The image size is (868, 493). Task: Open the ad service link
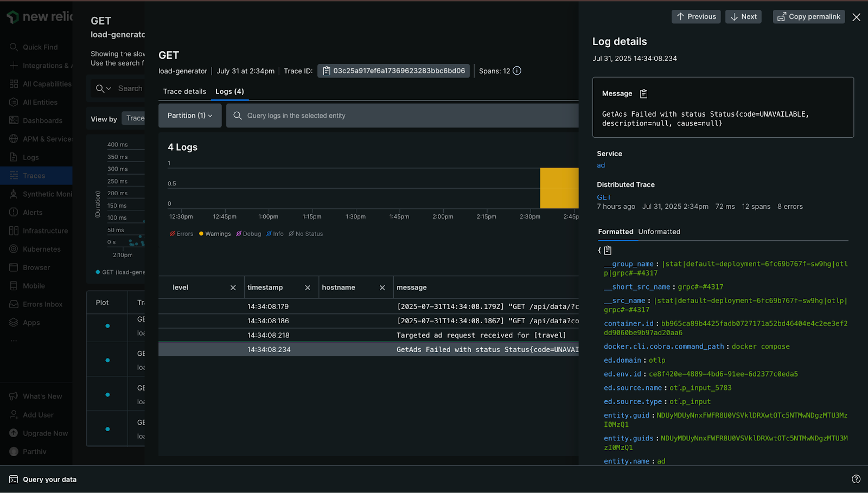(x=601, y=165)
